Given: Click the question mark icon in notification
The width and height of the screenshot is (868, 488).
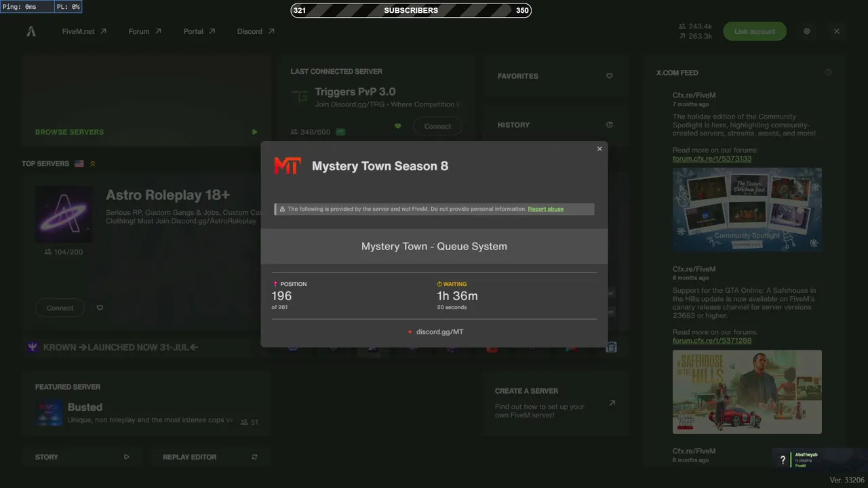Looking at the screenshot, I should coord(783,460).
